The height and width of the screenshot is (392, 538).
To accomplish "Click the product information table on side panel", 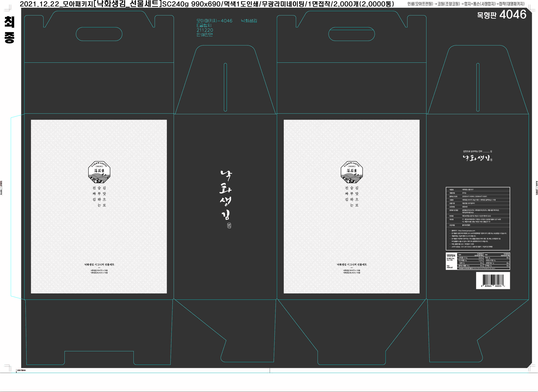I will pos(478,207).
